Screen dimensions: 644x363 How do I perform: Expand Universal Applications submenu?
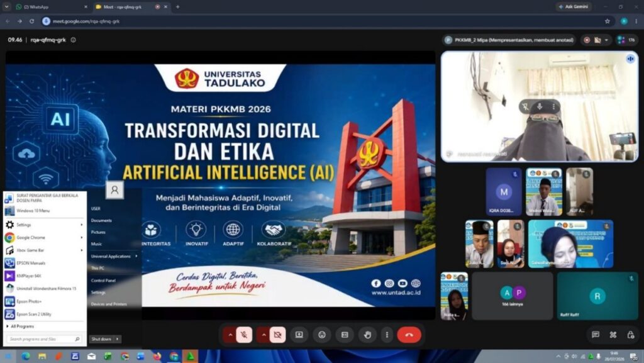tap(114, 256)
